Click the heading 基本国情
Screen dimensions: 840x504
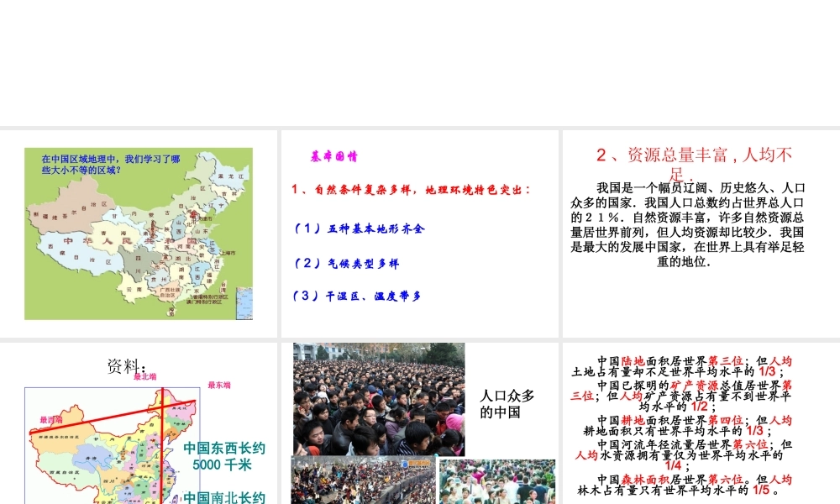point(333,156)
